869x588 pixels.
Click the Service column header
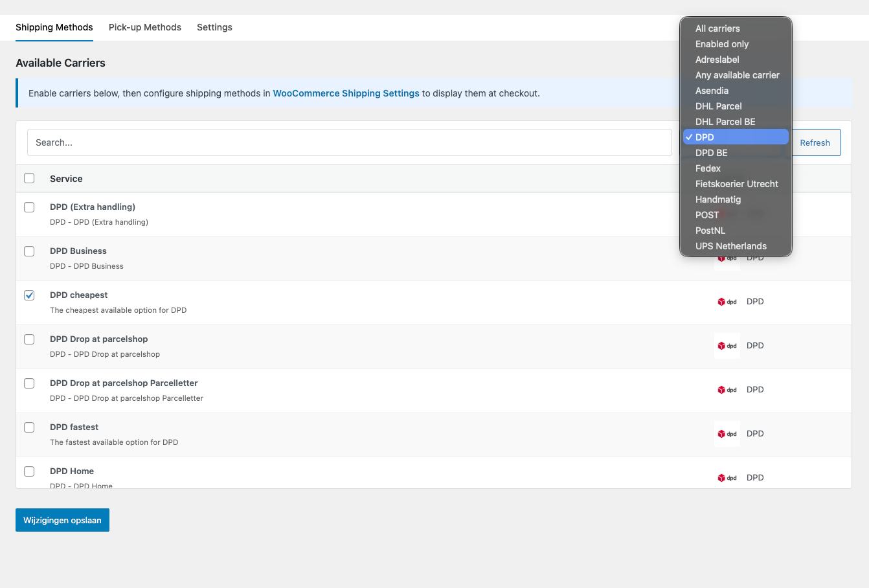(x=66, y=179)
